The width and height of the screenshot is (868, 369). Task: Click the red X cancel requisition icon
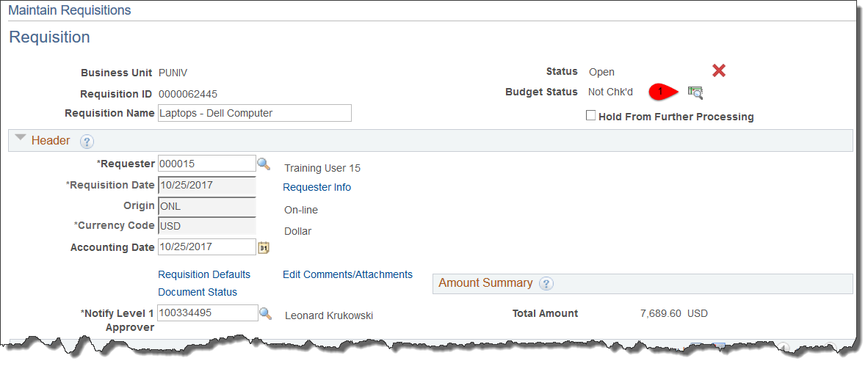(x=719, y=70)
